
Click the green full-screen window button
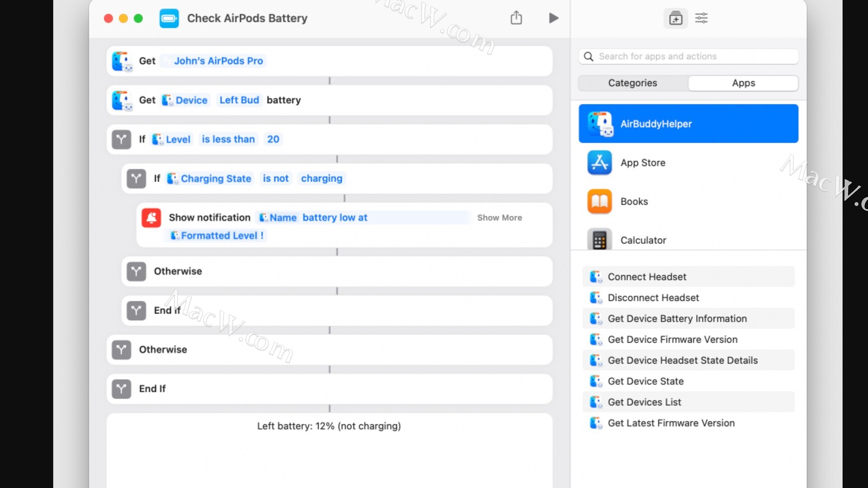point(138,18)
